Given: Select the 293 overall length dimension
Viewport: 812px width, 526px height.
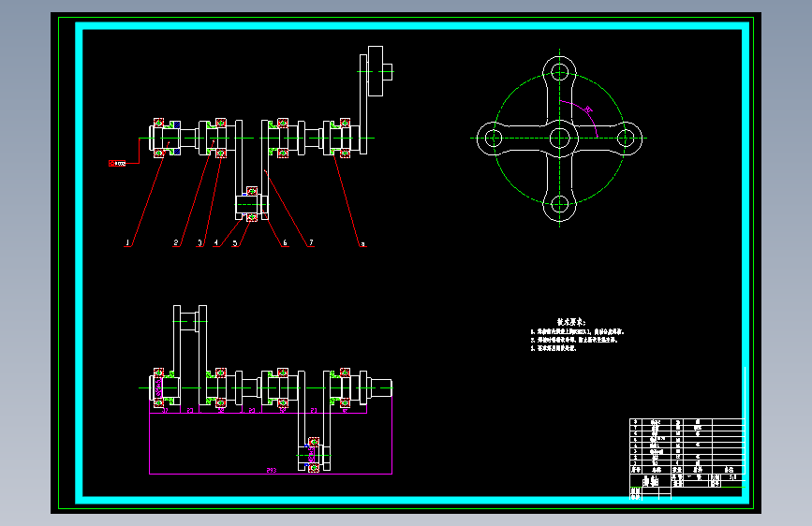Looking at the screenshot, I should (x=272, y=470).
